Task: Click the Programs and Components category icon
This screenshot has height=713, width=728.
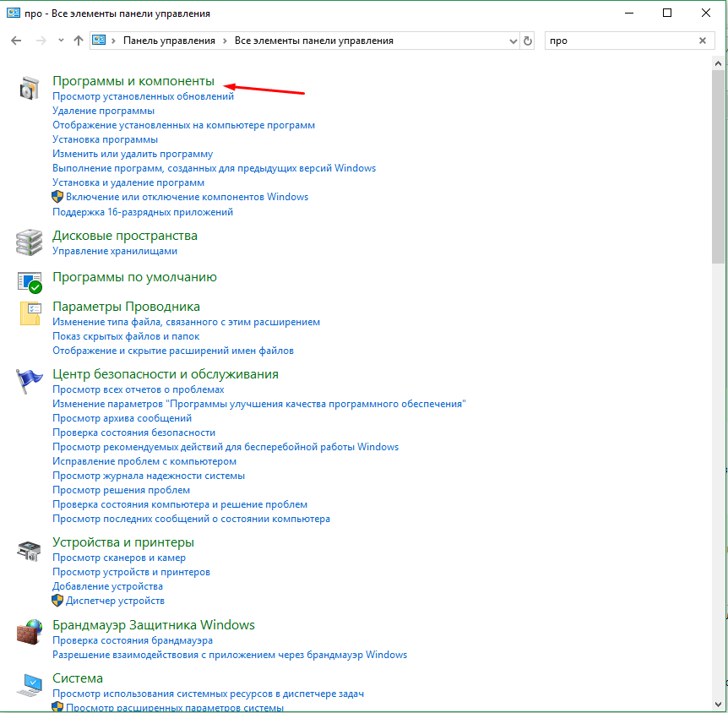Action: 30,87
